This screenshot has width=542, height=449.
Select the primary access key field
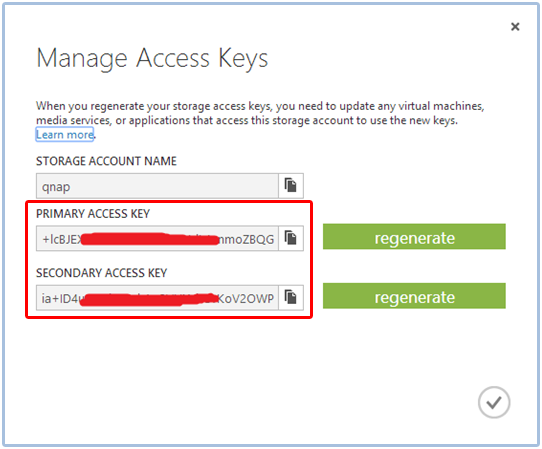[x=157, y=238]
